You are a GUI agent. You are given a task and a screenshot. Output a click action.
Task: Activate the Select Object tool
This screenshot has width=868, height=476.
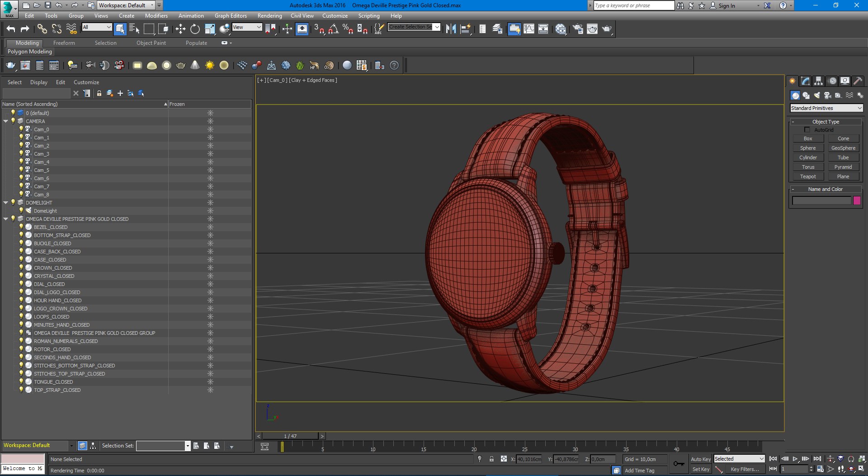[x=120, y=29]
